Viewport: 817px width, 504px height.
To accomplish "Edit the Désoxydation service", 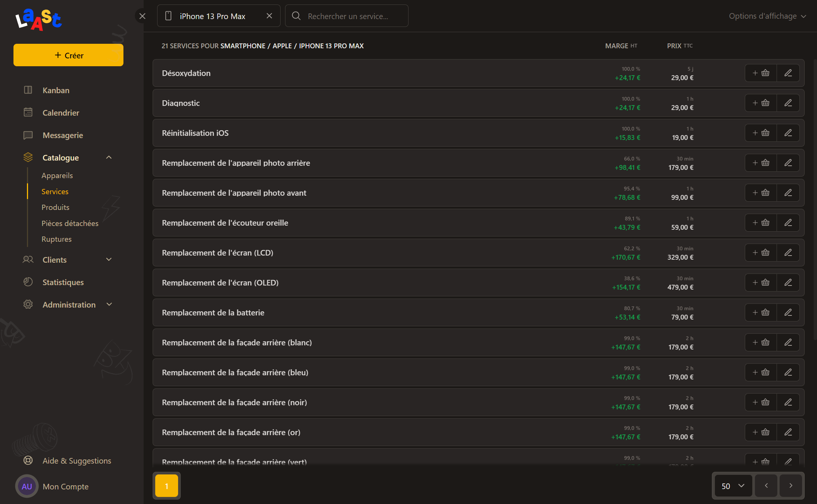I will 788,73.
